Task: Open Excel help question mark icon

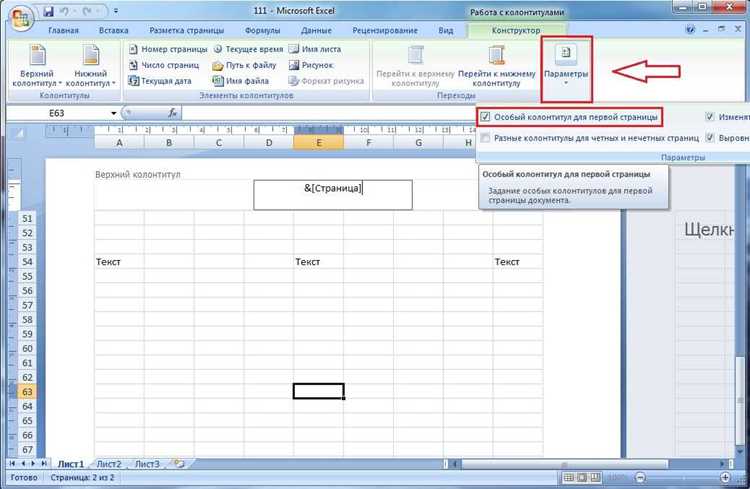Action: pyautogui.click(x=690, y=30)
